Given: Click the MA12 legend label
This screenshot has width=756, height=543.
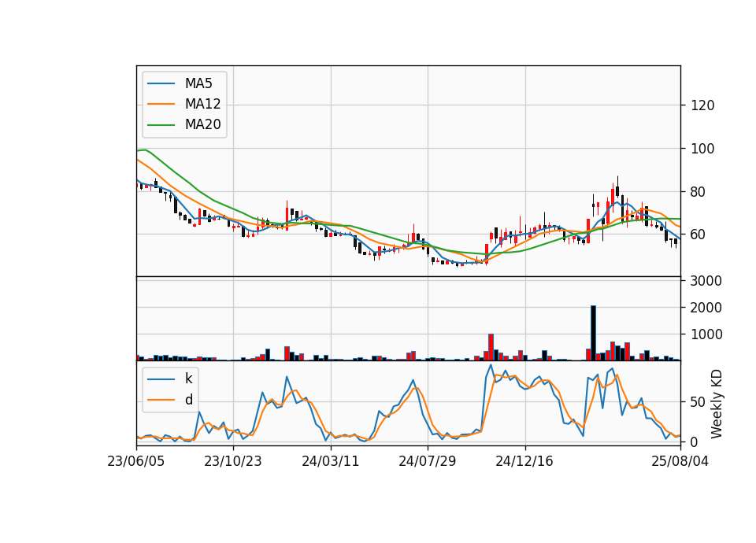Looking at the screenshot, I should 202,104.
